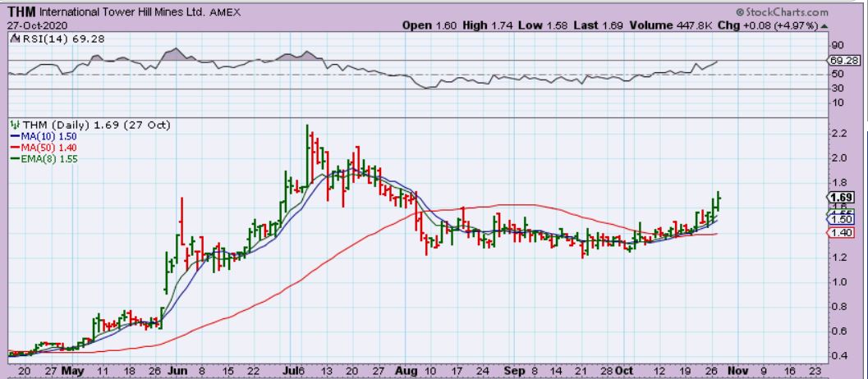Click the MA(50) 1.40 legend entry

pyautogui.click(x=47, y=147)
